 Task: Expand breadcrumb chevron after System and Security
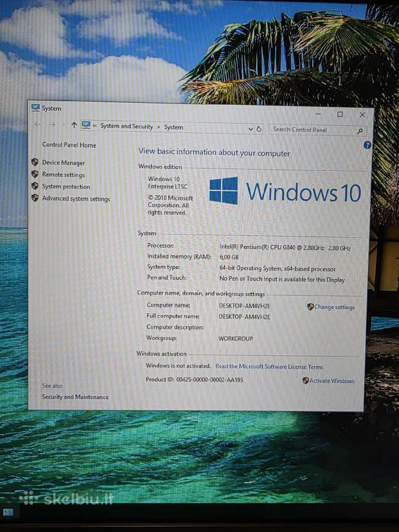click(x=158, y=127)
